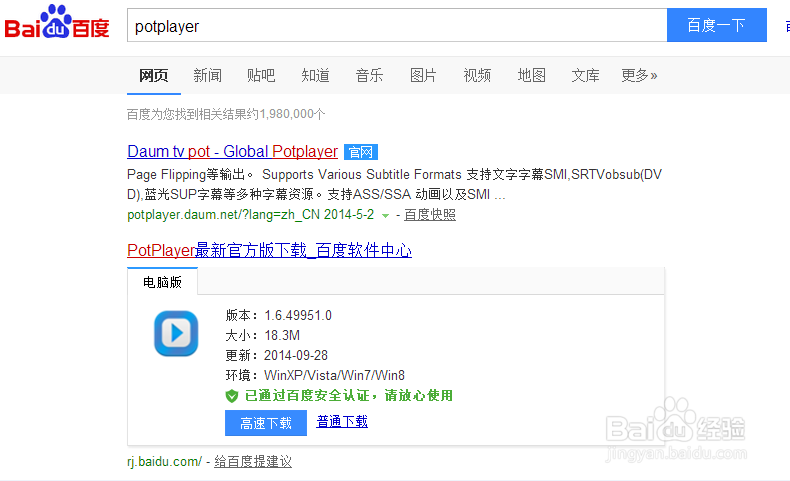Switch to the 新闻 tab
The image size is (790, 481).
(x=208, y=76)
